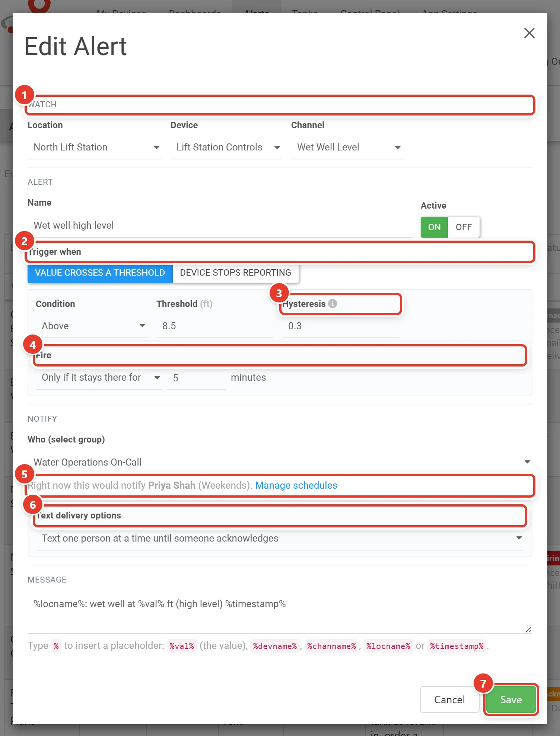Click the Hysteresis info icon
Image resolution: width=560 pixels, height=736 pixels.
[332, 304]
